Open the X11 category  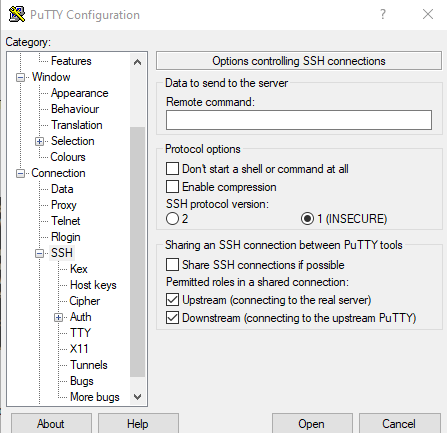click(x=79, y=349)
